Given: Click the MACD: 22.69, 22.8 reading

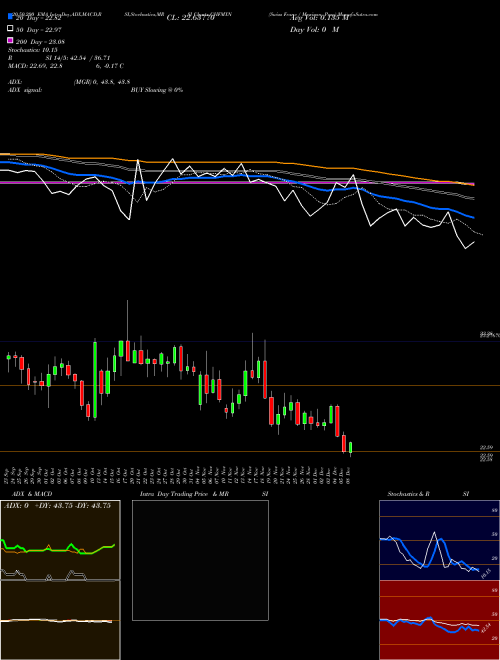Looking at the screenshot, I should pyautogui.click(x=35, y=66).
